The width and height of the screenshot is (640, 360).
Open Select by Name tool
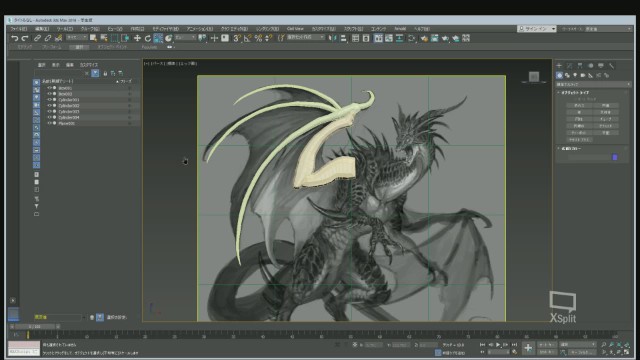(104, 38)
